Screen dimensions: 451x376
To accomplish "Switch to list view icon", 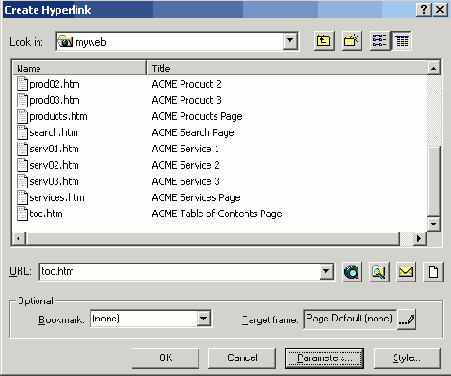I will point(380,41).
